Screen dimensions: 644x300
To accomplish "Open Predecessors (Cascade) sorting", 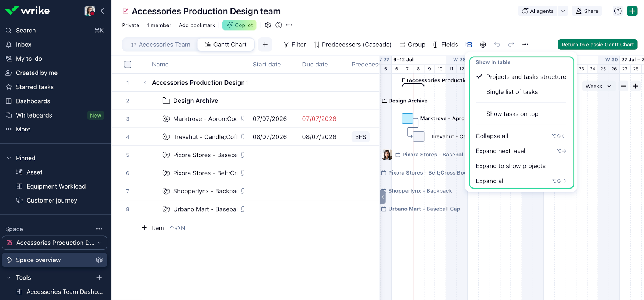I will [352, 45].
